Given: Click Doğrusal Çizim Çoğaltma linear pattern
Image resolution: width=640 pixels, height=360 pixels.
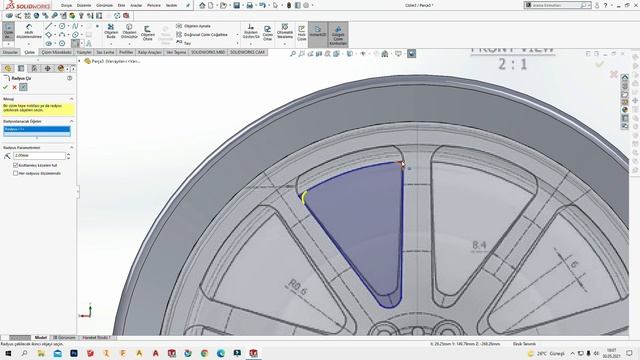Looking at the screenshot, I should click(202, 35).
